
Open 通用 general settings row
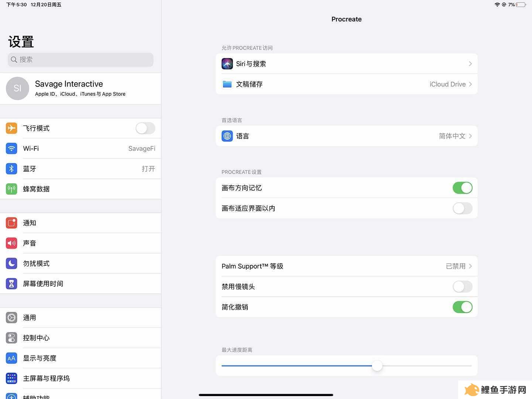tap(80, 318)
